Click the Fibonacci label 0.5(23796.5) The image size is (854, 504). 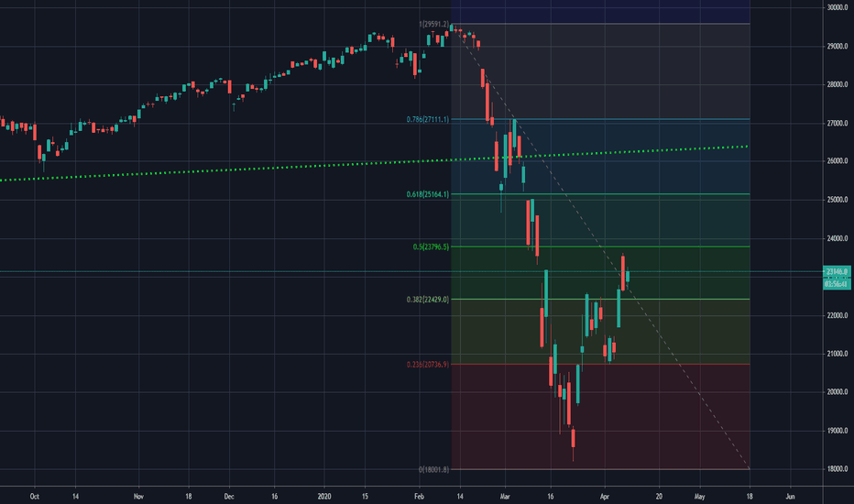click(431, 247)
